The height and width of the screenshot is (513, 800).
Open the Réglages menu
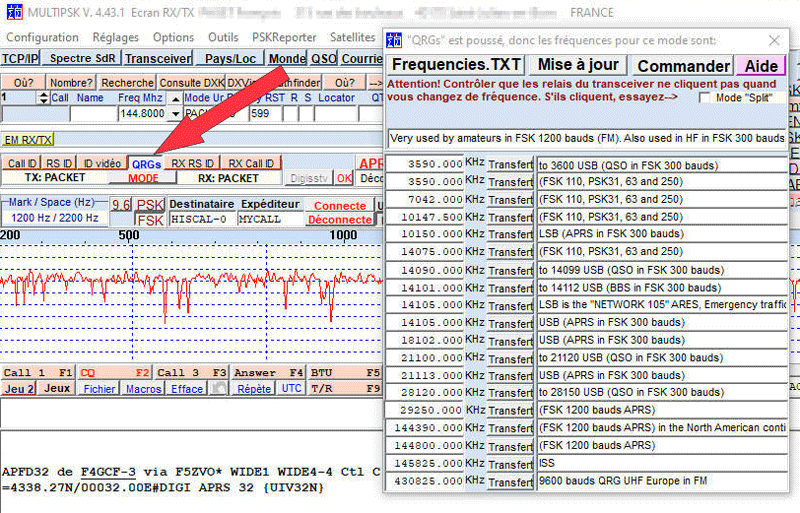click(x=115, y=37)
